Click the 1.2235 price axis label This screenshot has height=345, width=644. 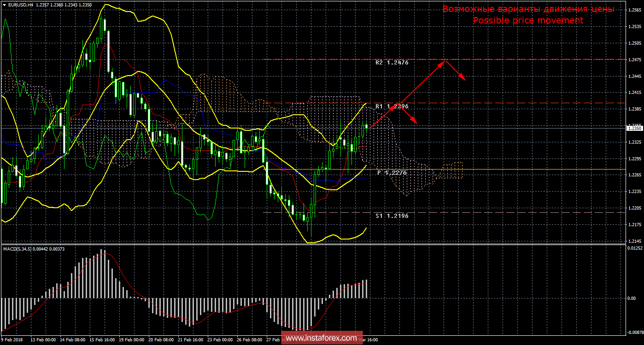634,192
